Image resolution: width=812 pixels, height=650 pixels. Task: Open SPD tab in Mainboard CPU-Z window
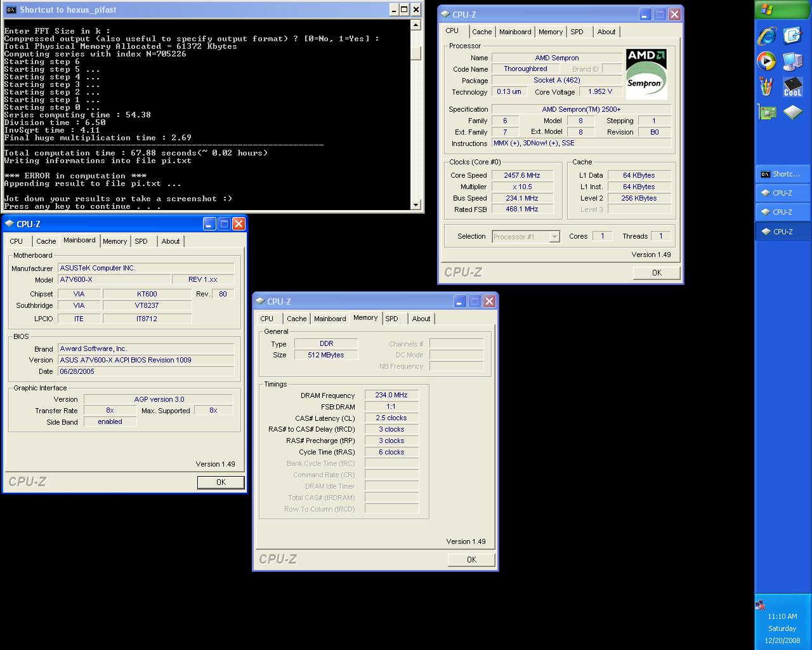[x=141, y=241]
